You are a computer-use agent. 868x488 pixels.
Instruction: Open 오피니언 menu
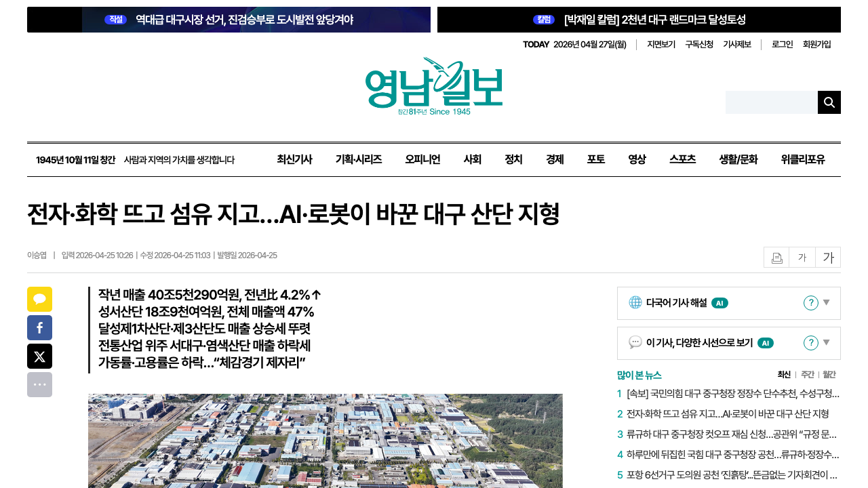pyautogui.click(x=422, y=160)
